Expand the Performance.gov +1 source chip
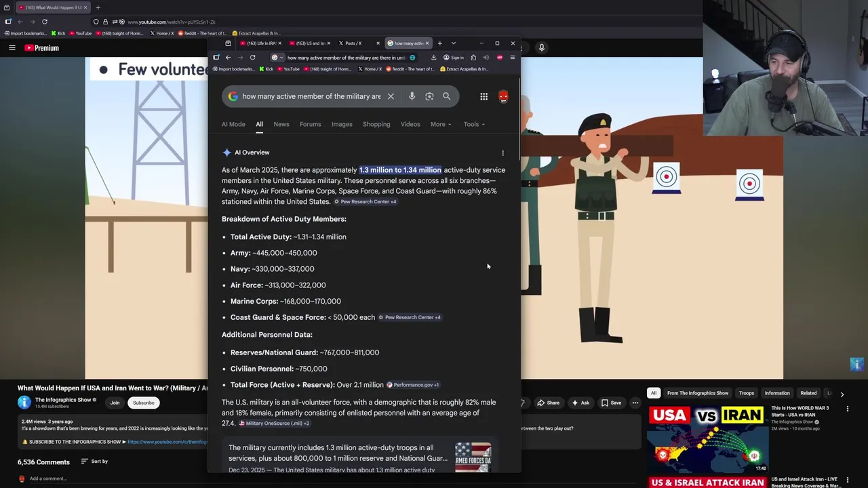This screenshot has height=488, width=868. coord(413,385)
